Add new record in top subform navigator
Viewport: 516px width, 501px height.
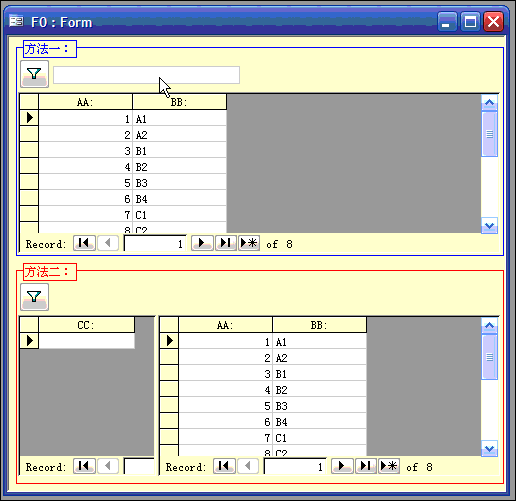click(249, 243)
